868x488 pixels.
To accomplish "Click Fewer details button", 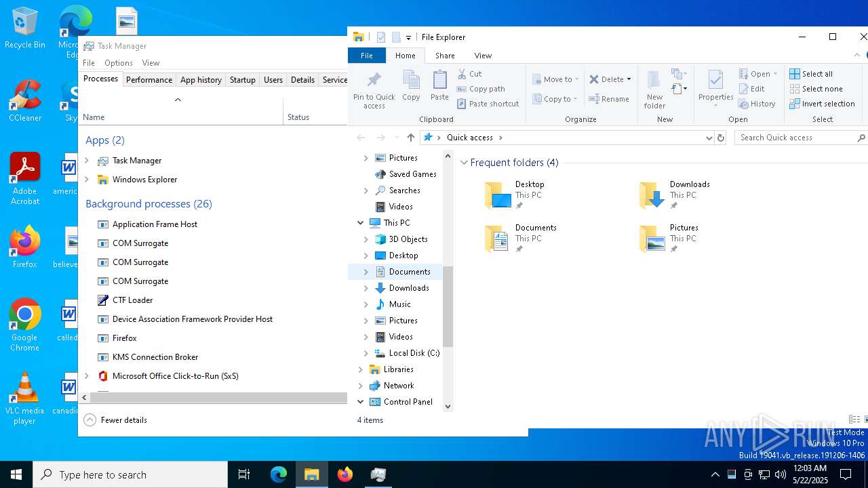I will tap(115, 420).
